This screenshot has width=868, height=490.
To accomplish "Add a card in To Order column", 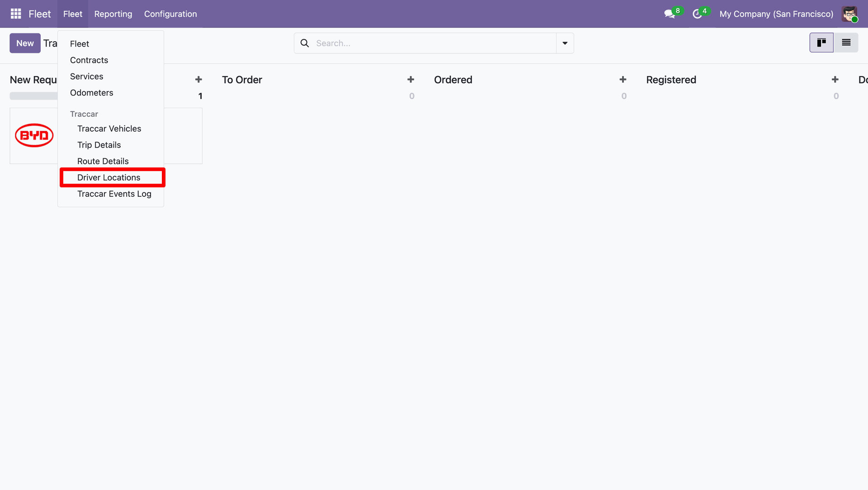I will [410, 80].
